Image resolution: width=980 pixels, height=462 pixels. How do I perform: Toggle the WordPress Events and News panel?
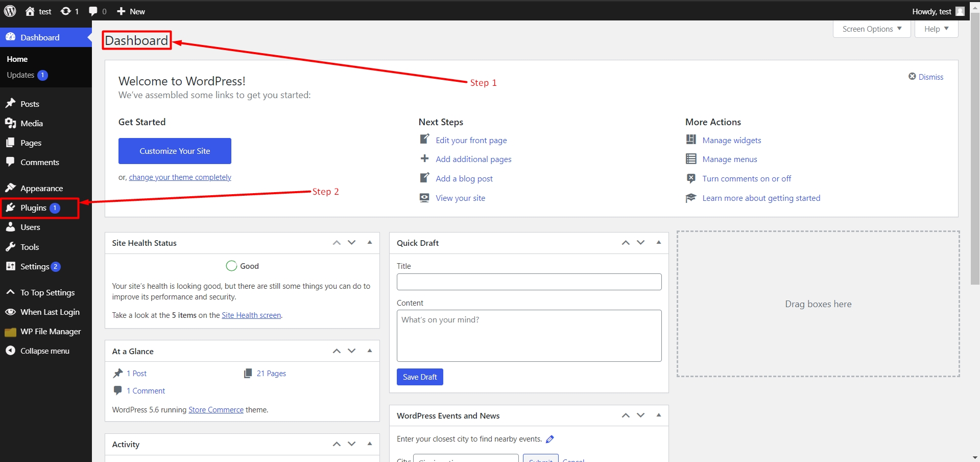[659, 415]
